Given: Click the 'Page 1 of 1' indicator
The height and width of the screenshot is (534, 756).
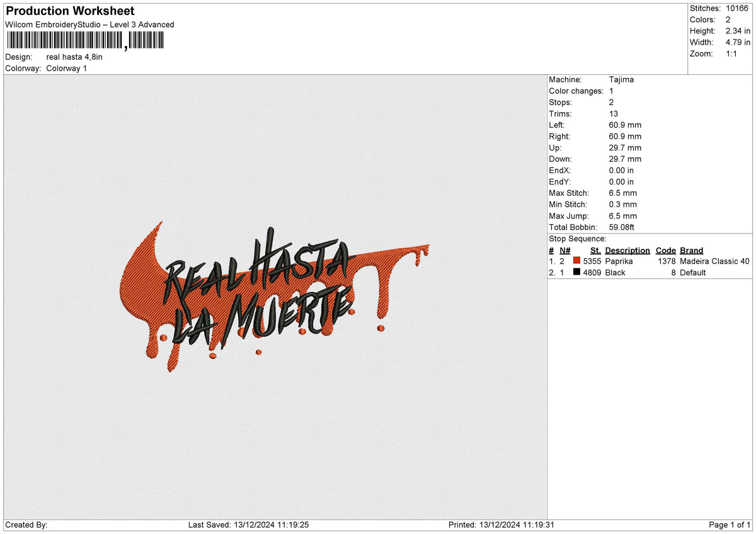Looking at the screenshot, I should (730, 525).
